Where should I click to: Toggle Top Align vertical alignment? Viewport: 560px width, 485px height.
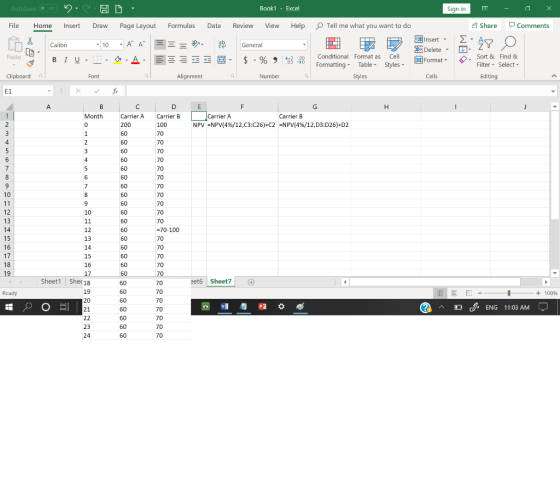click(x=160, y=44)
